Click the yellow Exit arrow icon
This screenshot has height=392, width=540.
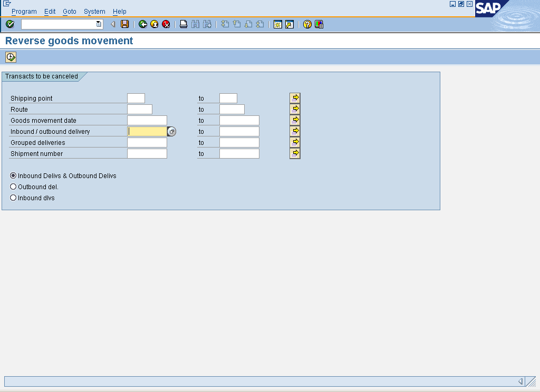[155, 24]
